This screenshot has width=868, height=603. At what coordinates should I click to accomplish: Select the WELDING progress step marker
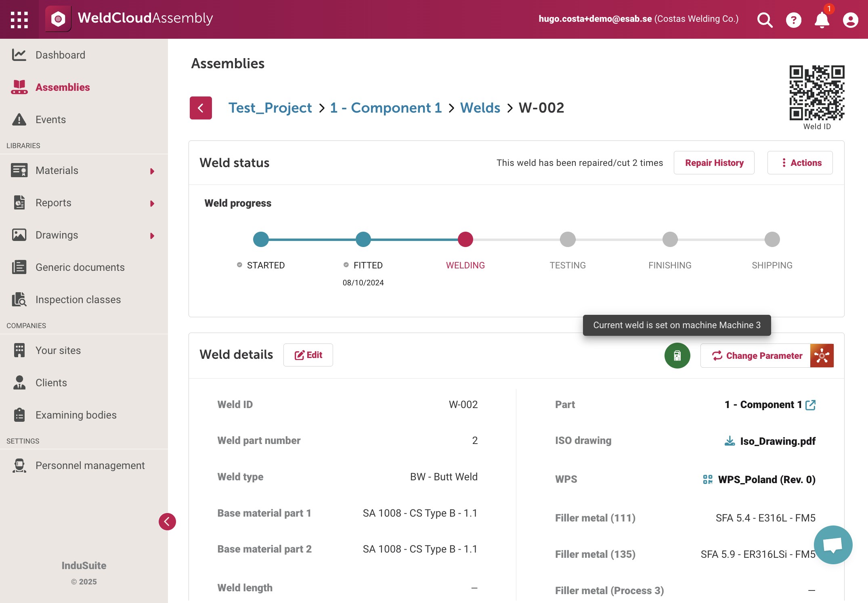465,239
